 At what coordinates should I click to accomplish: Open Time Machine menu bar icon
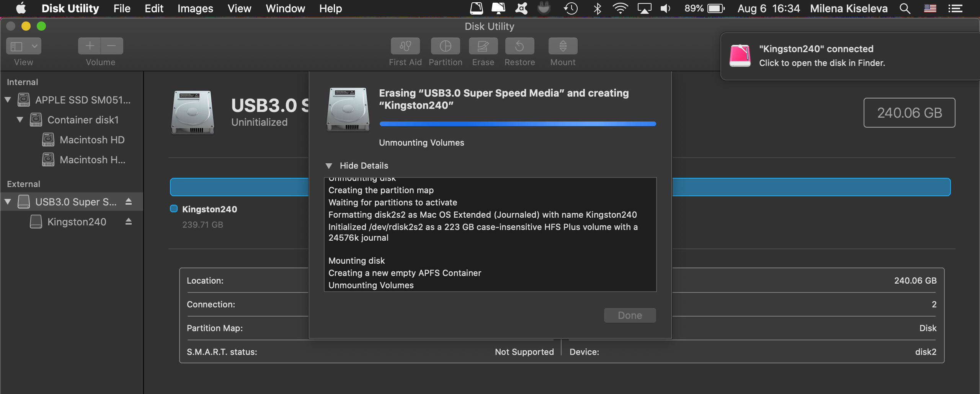tap(570, 8)
